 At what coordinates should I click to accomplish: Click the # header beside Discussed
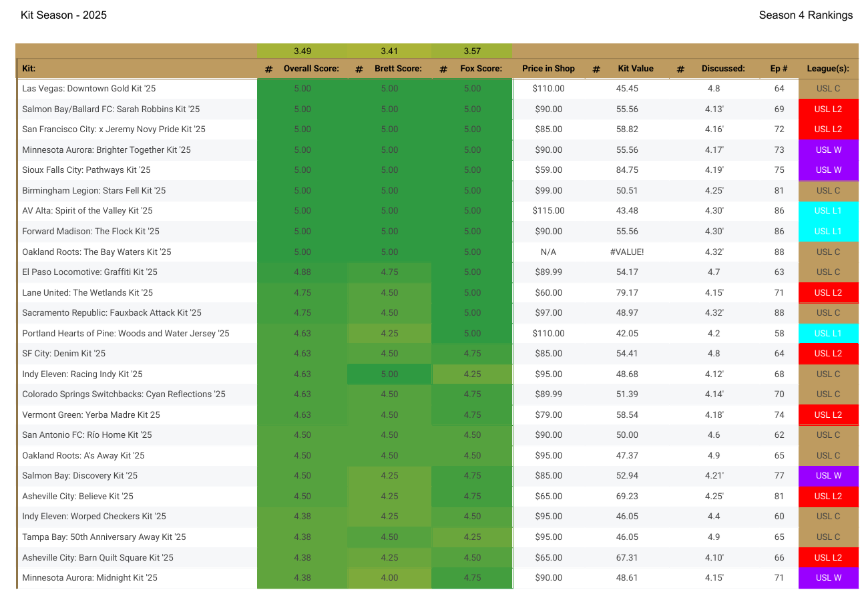pyautogui.click(x=680, y=69)
